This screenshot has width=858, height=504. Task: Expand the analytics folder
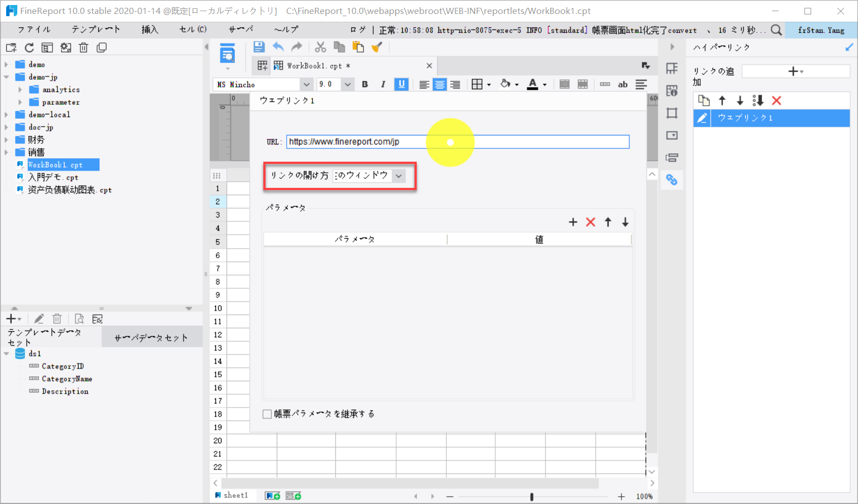point(21,90)
